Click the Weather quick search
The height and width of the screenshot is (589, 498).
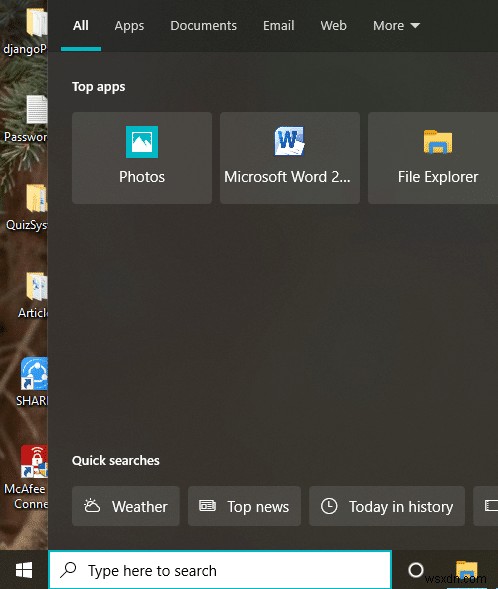(x=126, y=506)
